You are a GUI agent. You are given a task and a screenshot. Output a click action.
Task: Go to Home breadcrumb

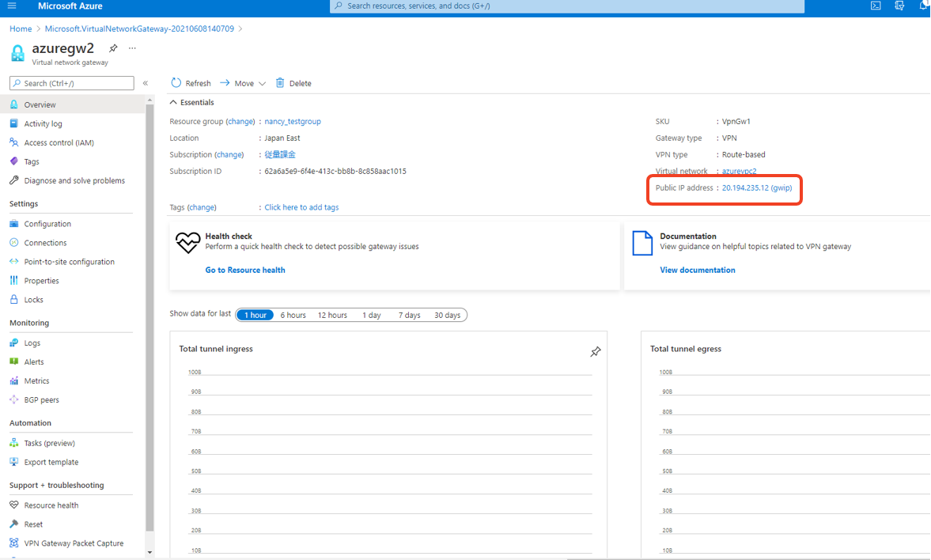point(21,28)
